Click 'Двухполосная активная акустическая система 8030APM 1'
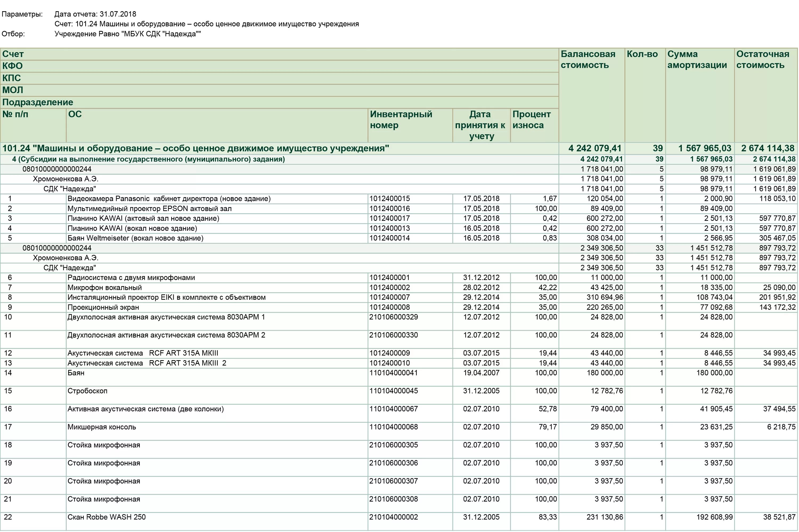The width and height of the screenshot is (799, 532). [166, 317]
